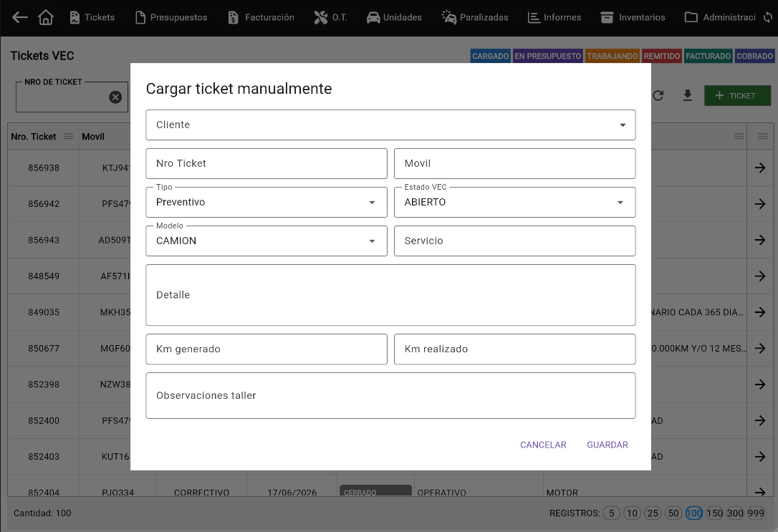Click the REMITIDO status badge

(661, 56)
